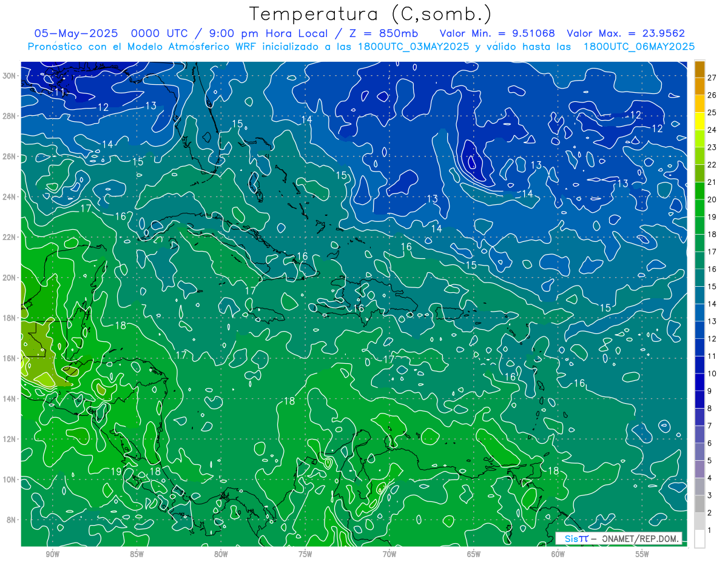Click the "16N" latitude axis label
728x562 pixels.
point(8,358)
